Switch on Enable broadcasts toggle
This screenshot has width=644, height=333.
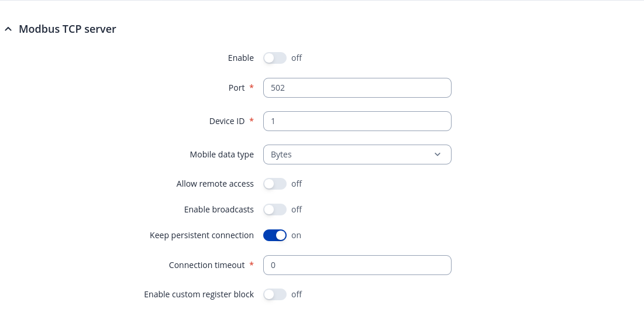click(x=274, y=210)
